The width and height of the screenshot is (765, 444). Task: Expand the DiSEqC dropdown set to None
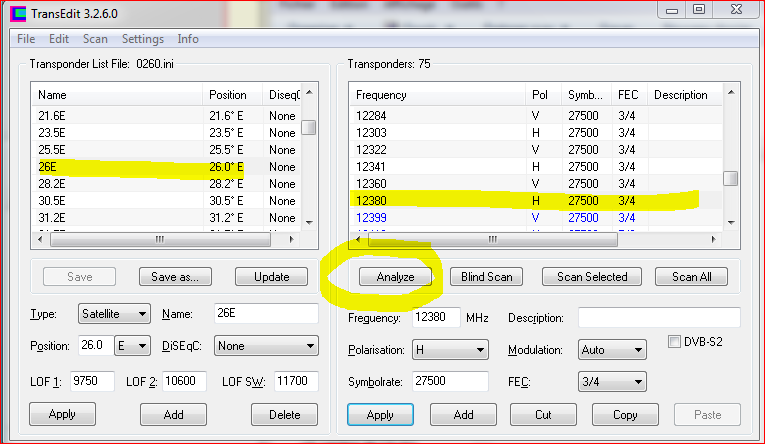pyautogui.click(x=267, y=346)
